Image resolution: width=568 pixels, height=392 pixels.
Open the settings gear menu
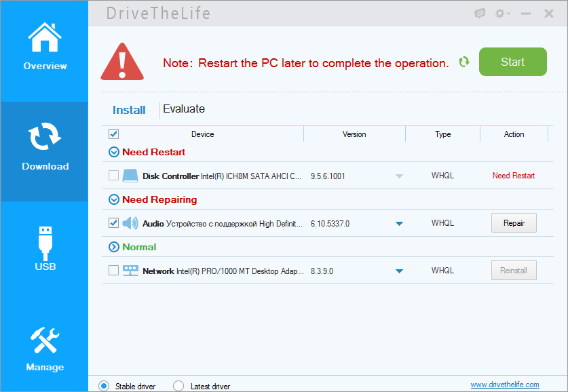[x=502, y=14]
